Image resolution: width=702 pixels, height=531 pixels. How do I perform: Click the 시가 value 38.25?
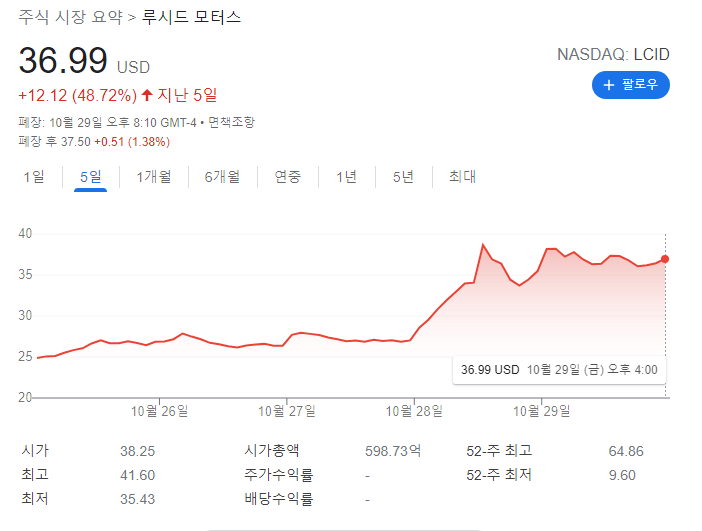click(137, 451)
